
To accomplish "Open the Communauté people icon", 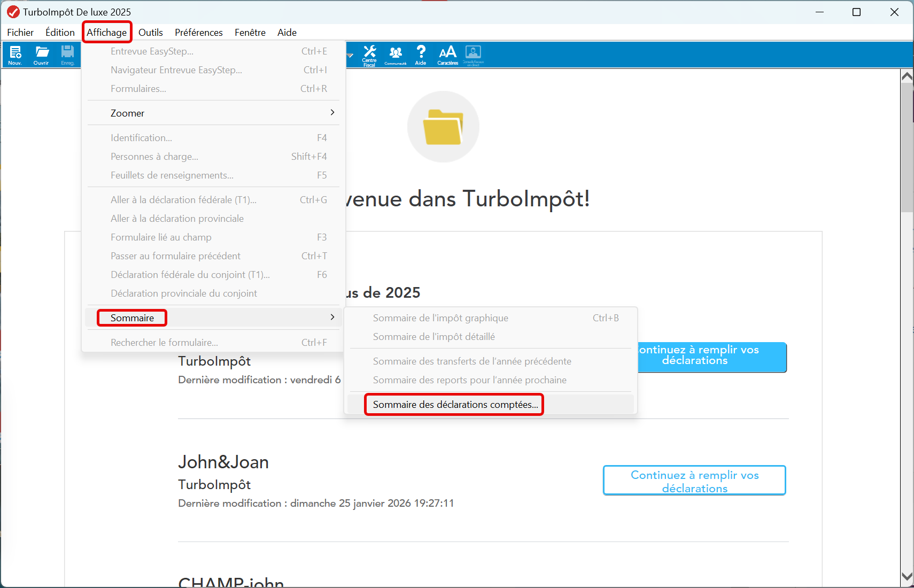I will (396, 55).
